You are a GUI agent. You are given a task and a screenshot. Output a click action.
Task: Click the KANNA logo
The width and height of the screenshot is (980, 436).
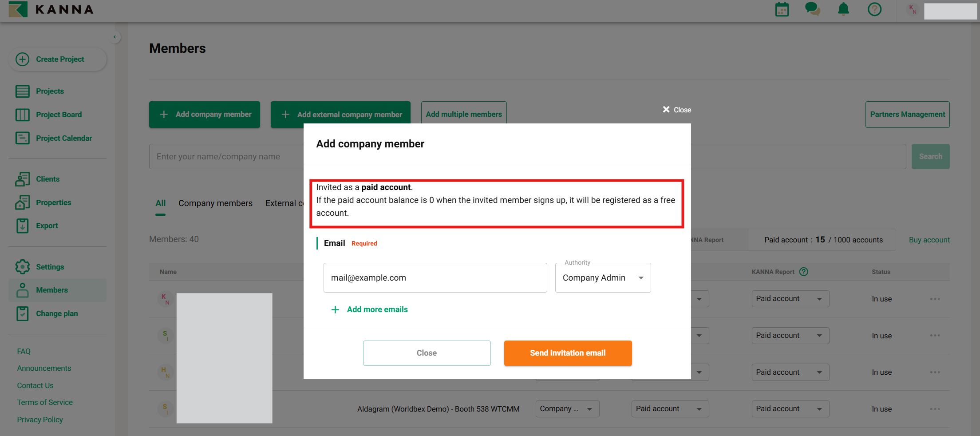51,9
